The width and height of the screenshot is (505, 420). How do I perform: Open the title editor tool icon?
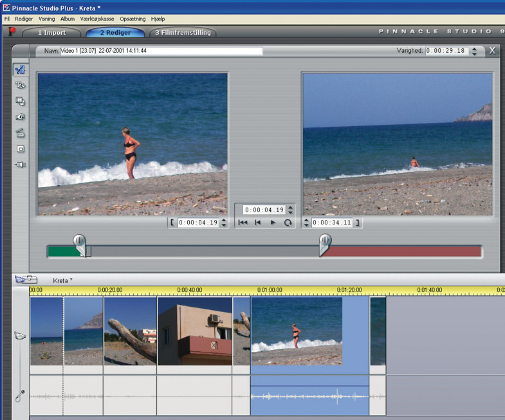20,85
